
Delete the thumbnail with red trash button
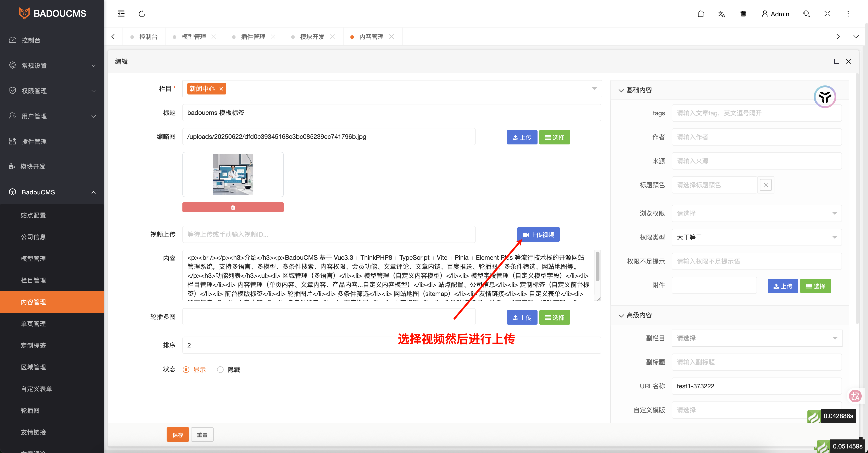click(233, 207)
